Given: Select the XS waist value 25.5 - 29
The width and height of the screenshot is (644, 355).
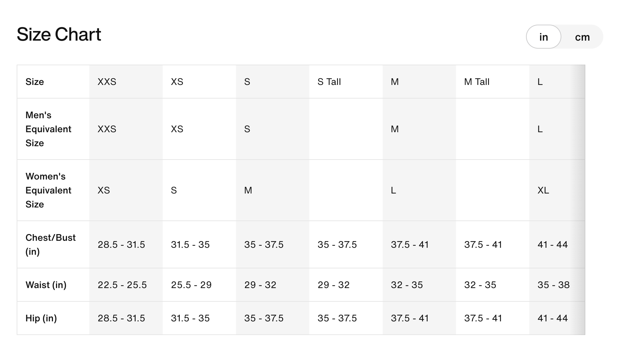Looking at the screenshot, I should coord(191,285).
